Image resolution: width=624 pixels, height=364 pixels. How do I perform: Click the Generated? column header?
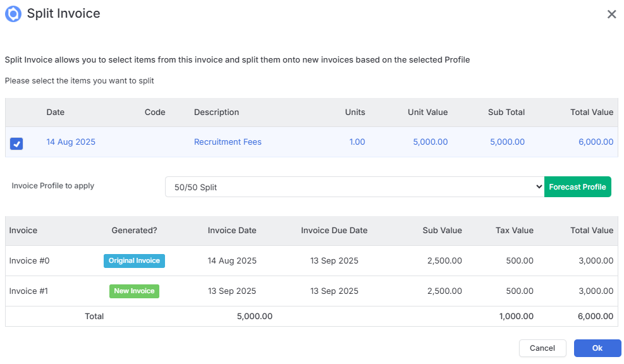(134, 230)
